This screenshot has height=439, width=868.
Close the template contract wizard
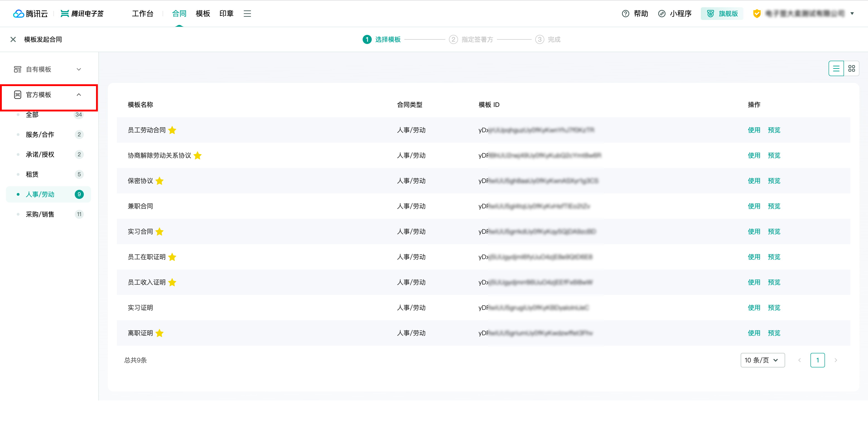point(13,39)
